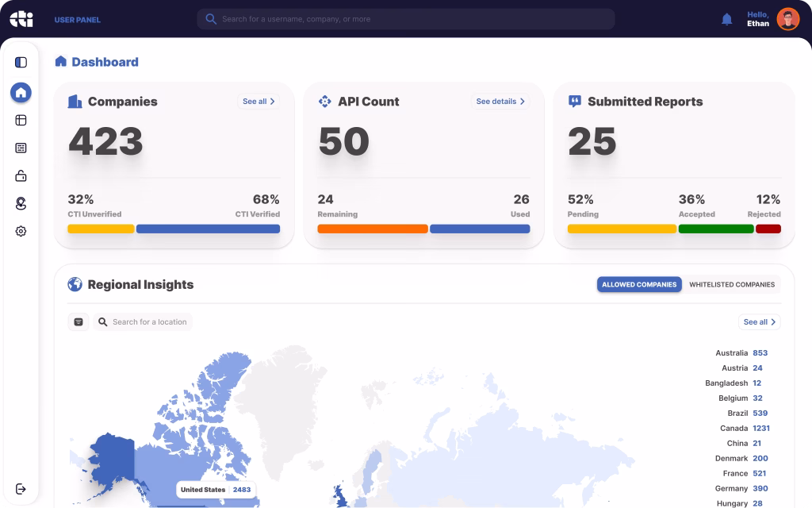Click the blue CTI Verified bar
Image resolution: width=812 pixels, height=508 pixels.
209,229
